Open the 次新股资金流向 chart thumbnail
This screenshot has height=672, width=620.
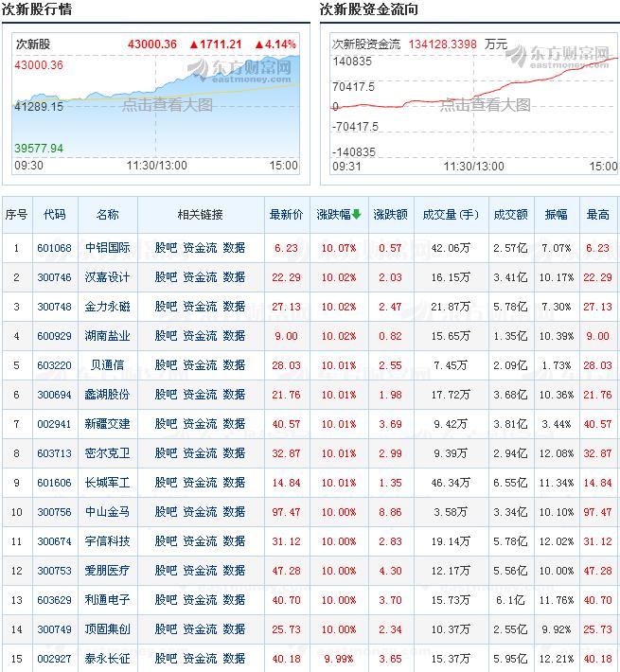(474, 104)
